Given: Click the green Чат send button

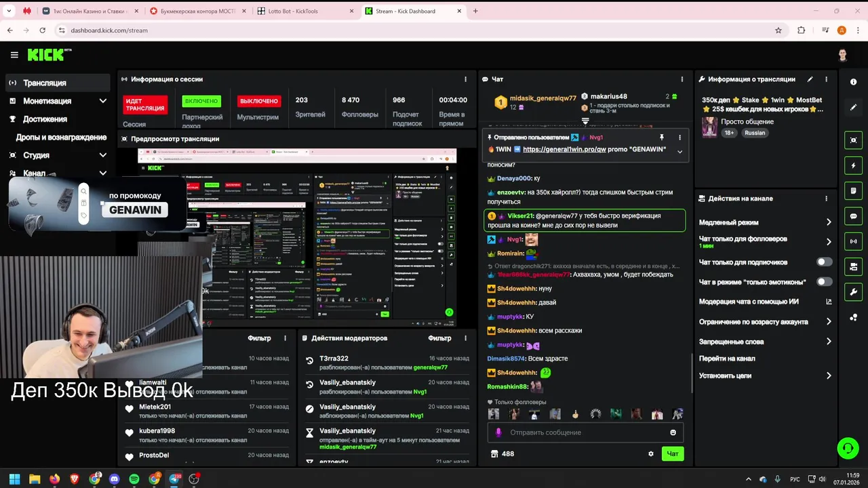Looking at the screenshot, I should coord(673,454).
